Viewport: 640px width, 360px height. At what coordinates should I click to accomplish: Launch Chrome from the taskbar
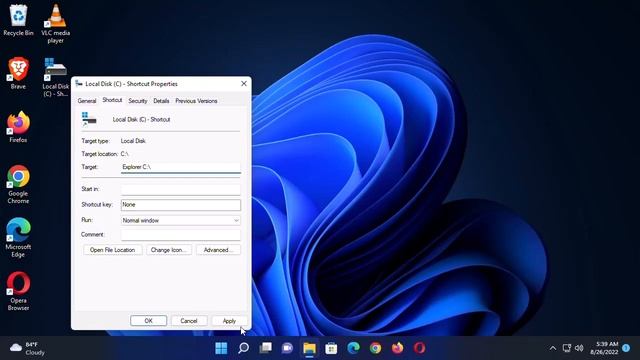point(375,348)
